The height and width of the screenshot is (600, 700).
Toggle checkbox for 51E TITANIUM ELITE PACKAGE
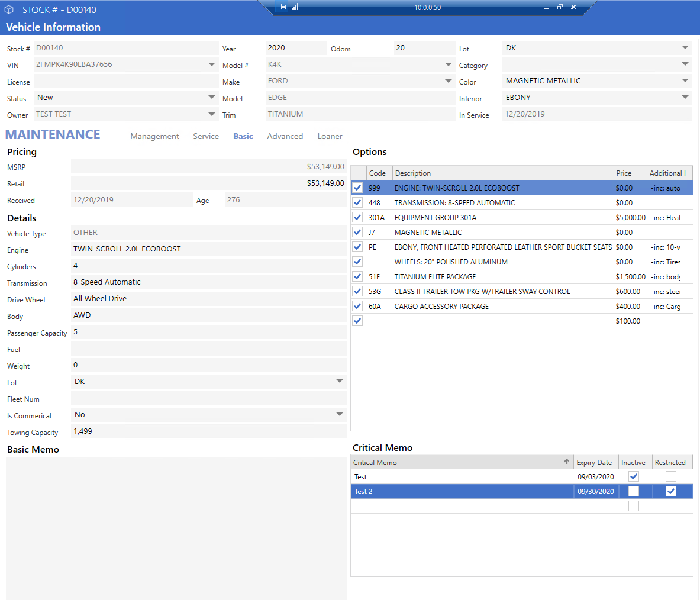[357, 276]
